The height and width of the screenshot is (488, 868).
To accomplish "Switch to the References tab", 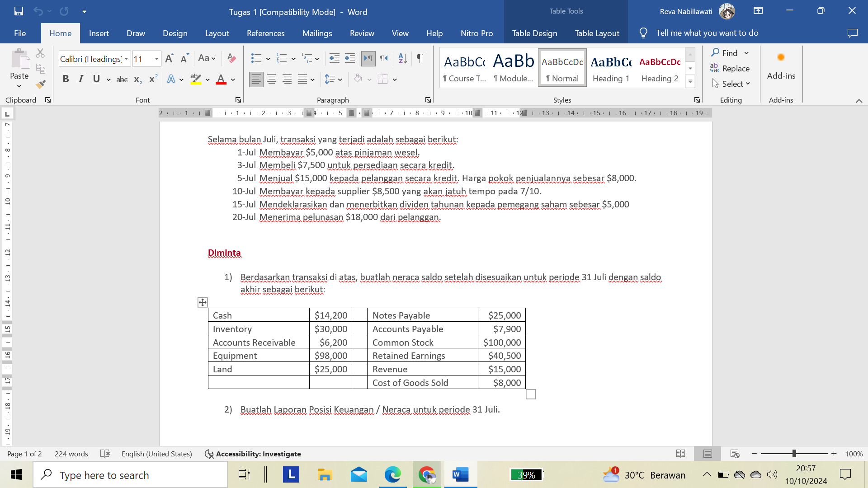I will [265, 33].
